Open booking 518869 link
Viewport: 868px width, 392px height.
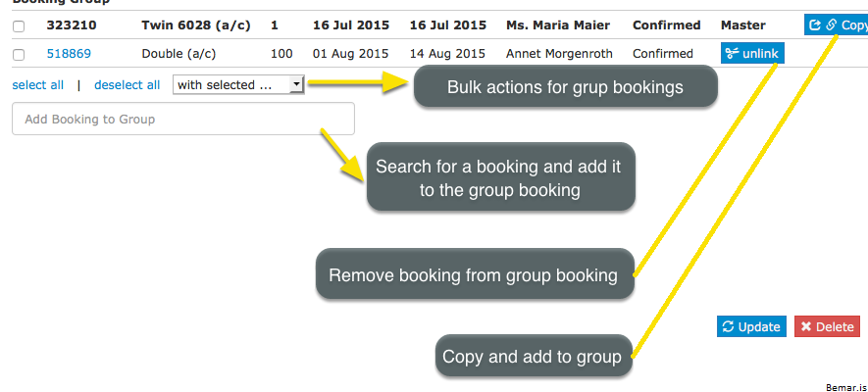click(x=69, y=54)
